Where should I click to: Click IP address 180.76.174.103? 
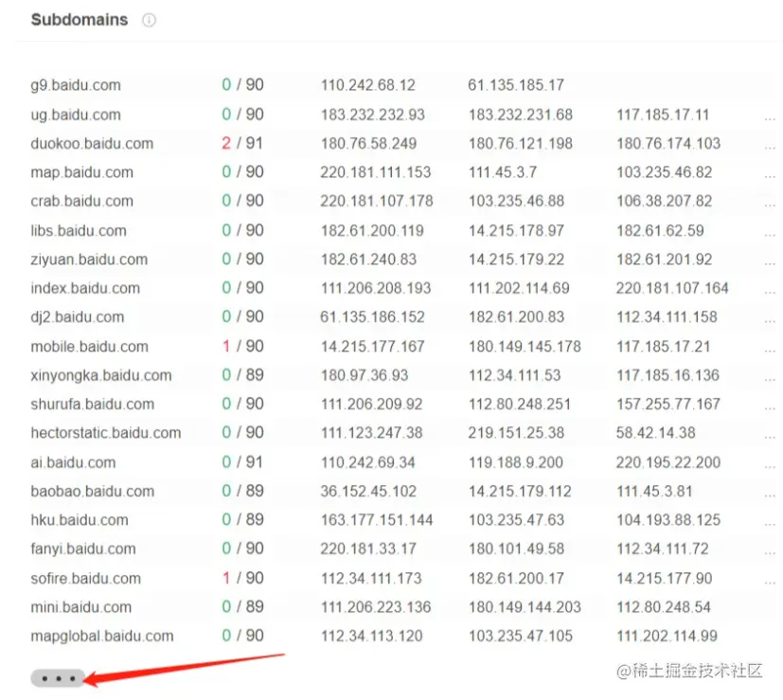(x=668, y=143)
